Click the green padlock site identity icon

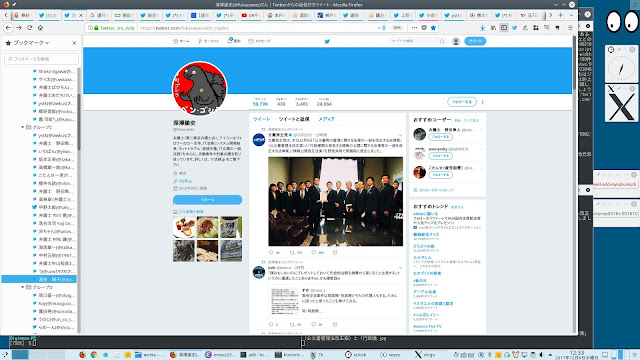[x=96, y=28]
